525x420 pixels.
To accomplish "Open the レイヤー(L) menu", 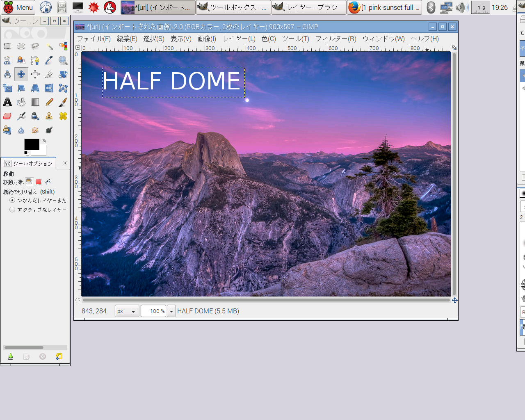I will 239,39.
